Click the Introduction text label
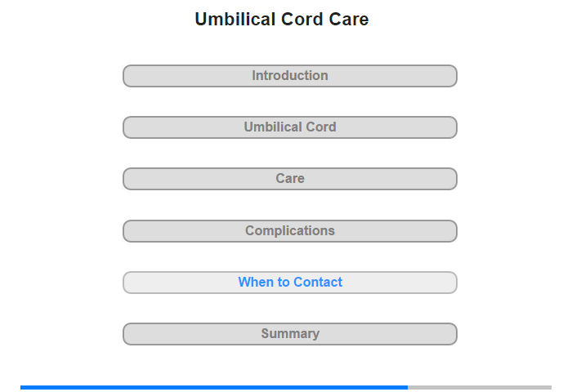The height and width of the screenshot is (392, 572). (x=289, y=76)
